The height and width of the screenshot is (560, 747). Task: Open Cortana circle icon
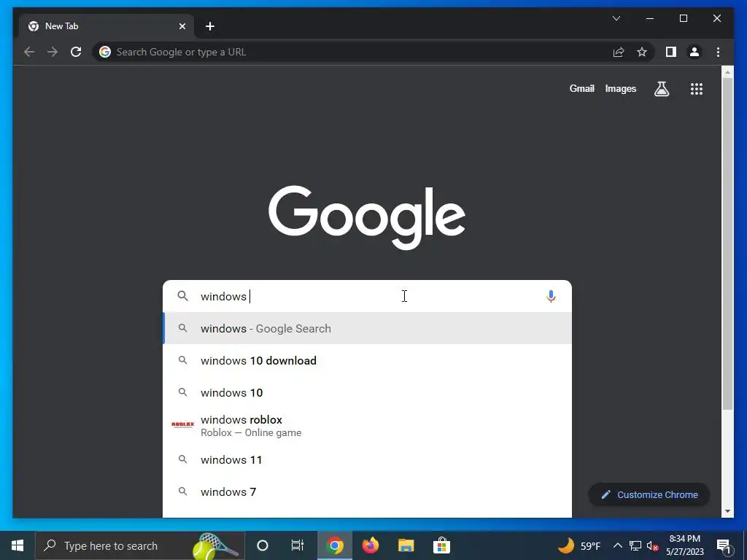tap(263, 545)
